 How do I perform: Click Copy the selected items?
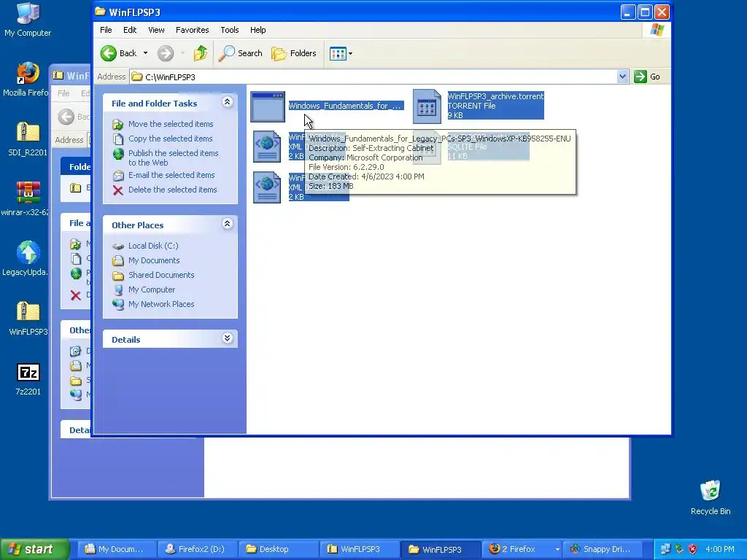pos(170,139)
